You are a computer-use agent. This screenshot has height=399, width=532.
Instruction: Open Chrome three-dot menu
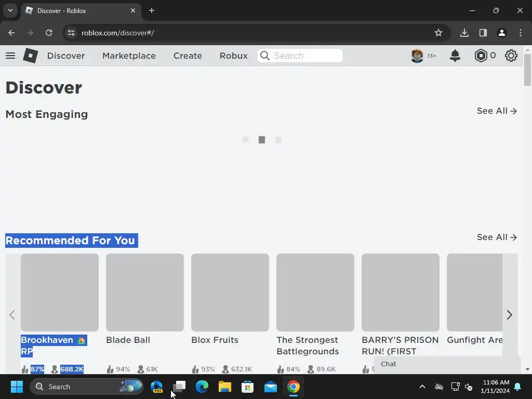coord(521,33)
